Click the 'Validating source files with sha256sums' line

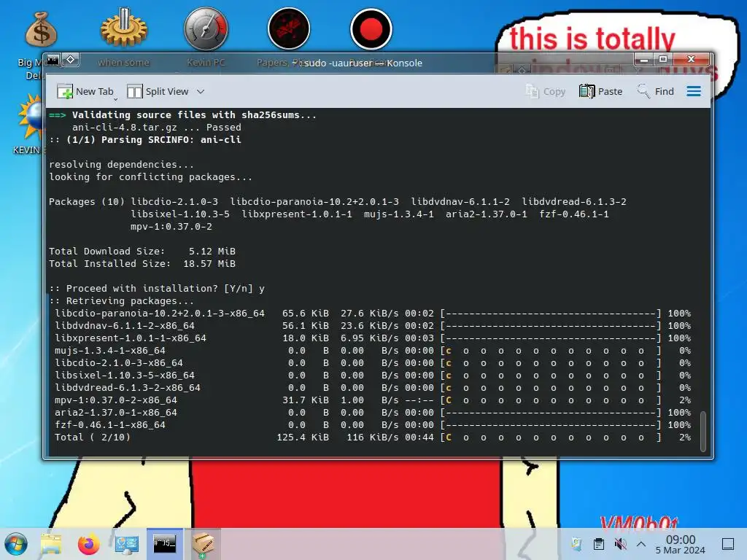pos(183,115)
